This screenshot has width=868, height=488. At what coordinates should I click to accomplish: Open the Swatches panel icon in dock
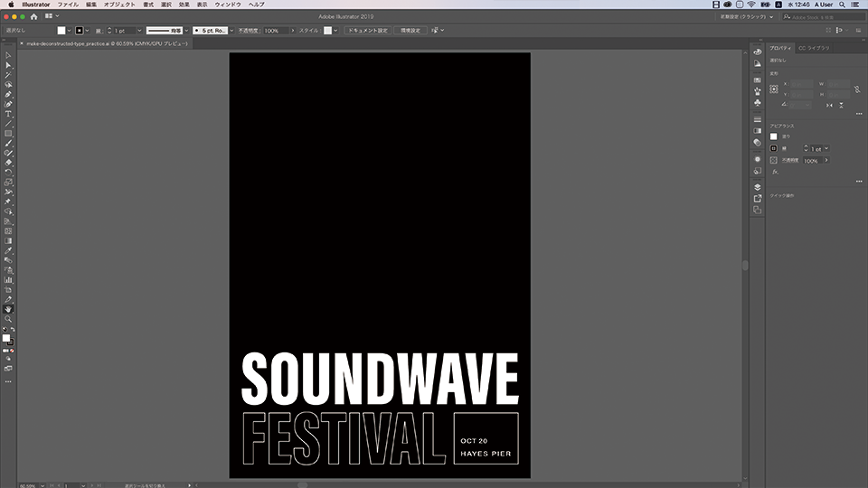click(x=758, y=80)
